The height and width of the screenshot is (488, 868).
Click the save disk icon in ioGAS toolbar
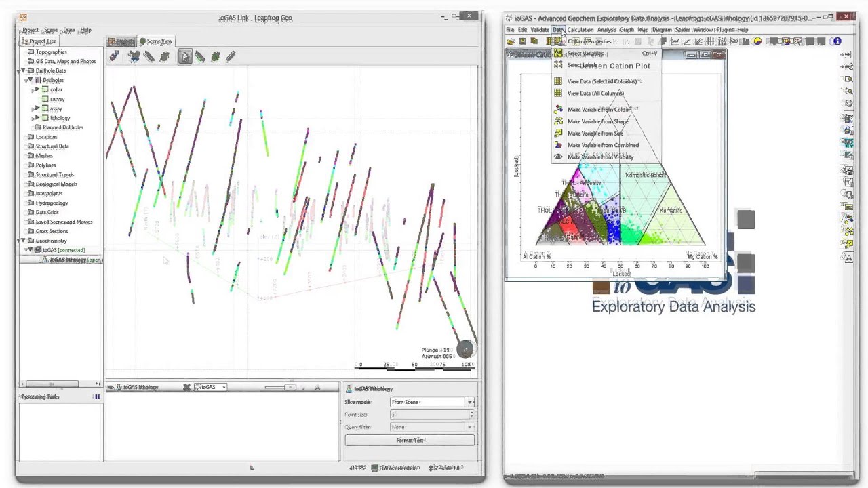(522, 41)
